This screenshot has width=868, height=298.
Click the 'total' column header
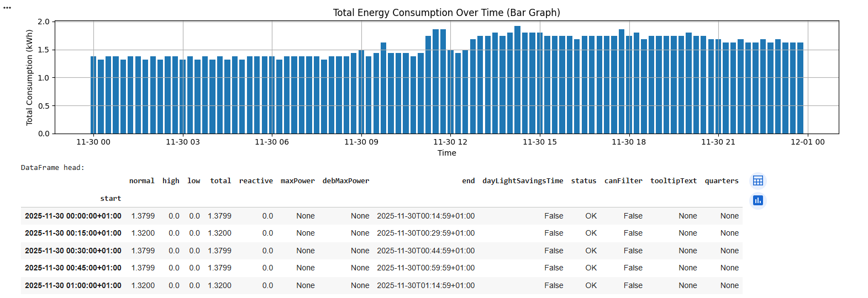click(x=220, y=181)
